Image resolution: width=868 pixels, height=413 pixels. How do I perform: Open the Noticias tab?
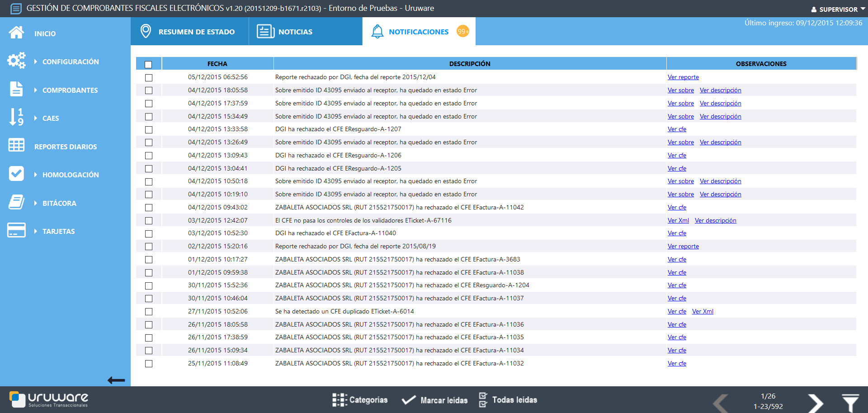285,32
